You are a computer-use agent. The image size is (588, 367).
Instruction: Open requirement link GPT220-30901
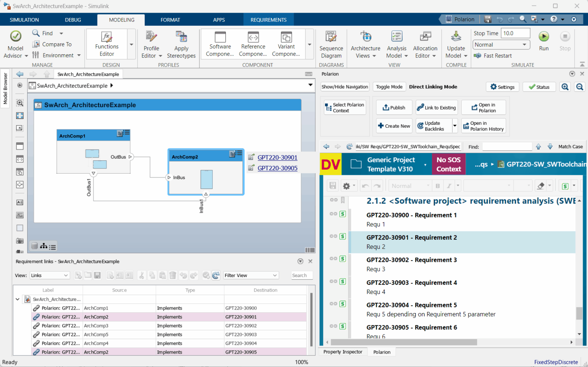(277, 157)
